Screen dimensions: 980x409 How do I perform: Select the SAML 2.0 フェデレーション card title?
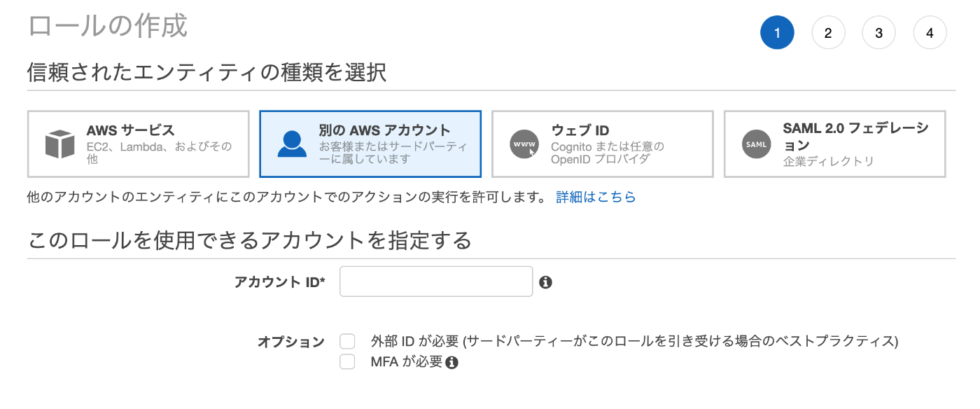tap(856, 137)
